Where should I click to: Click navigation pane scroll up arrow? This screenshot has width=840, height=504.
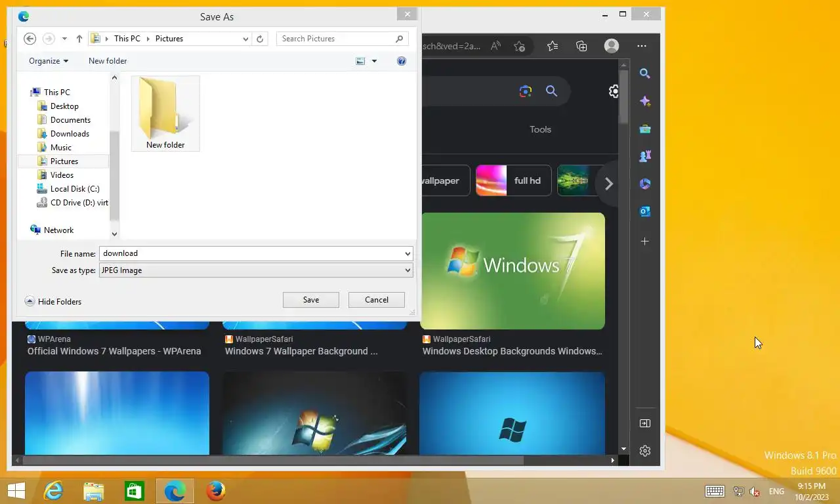114,78
